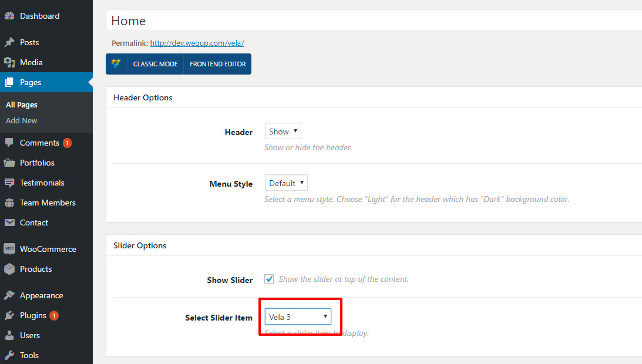This screenshot has height=364, width=642.
Task: Open the Select Slider Item dropdown
Action: 298,317
